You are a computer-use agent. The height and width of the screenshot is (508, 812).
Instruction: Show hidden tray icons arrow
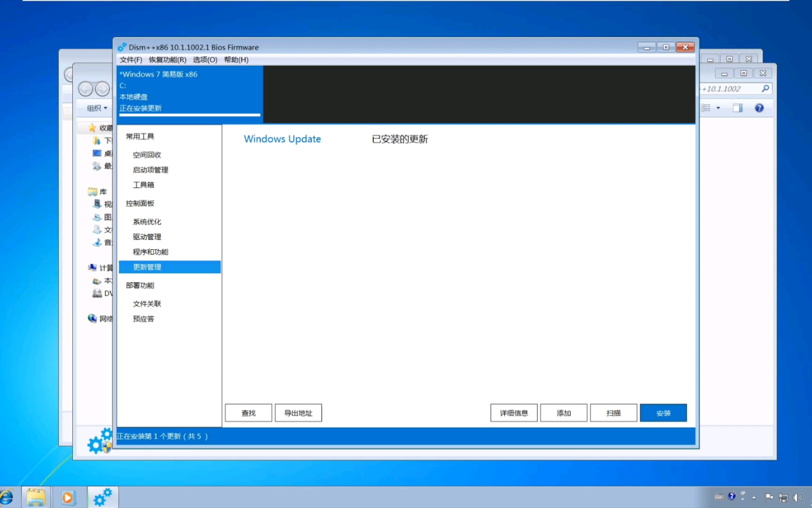tap(754, 497)
